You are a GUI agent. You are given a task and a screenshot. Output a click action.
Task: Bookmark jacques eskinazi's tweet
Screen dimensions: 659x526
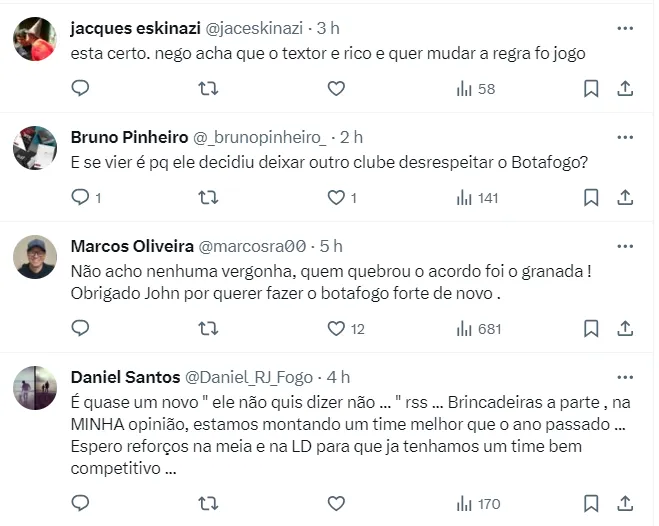591,89
